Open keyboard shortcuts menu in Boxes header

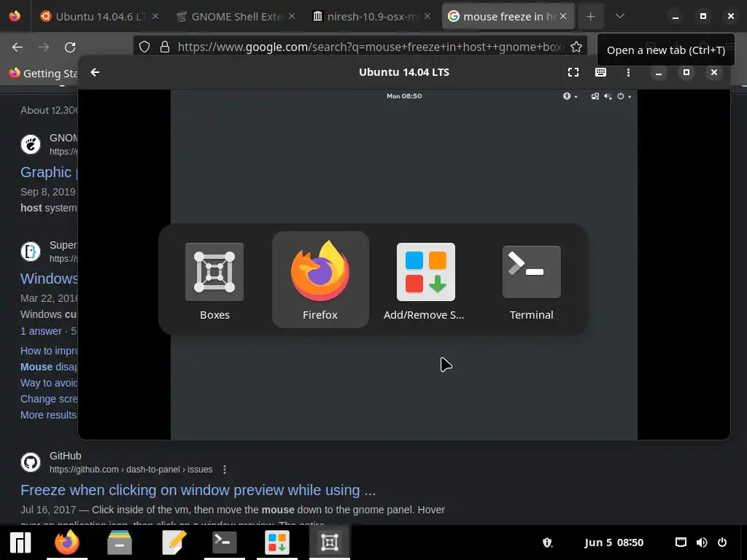point(601,72)
